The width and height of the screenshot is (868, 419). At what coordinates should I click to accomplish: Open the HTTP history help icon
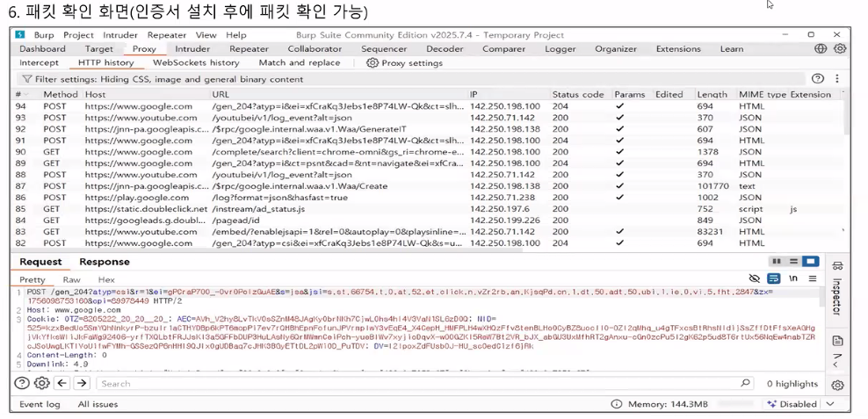(817, 78)
